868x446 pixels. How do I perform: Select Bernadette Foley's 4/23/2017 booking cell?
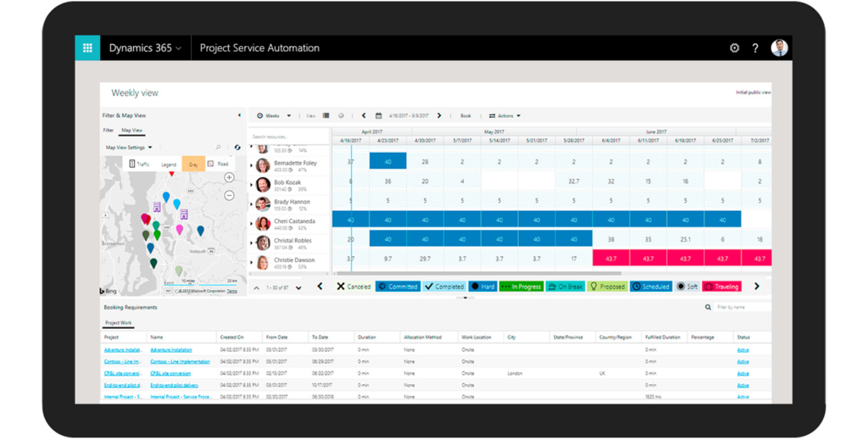387,161
